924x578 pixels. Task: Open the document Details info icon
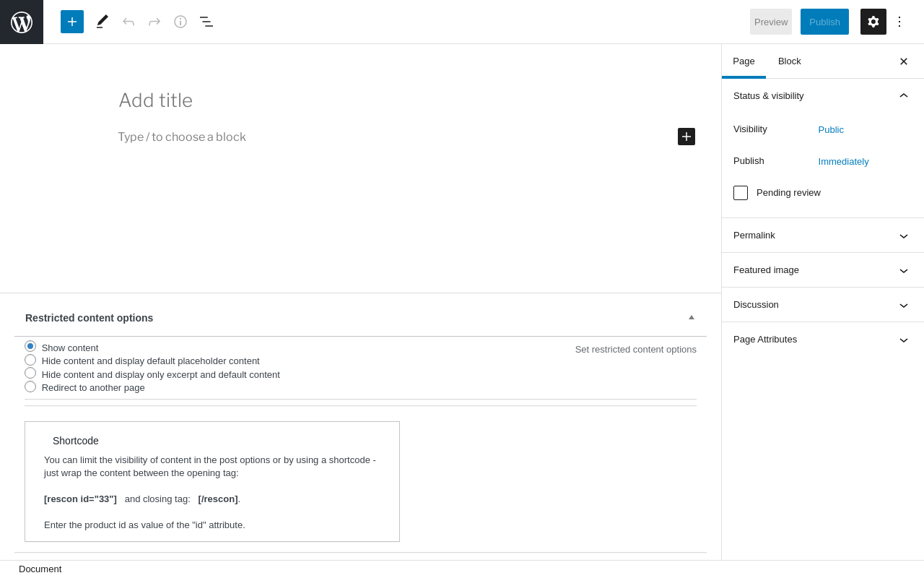point(180,22)
